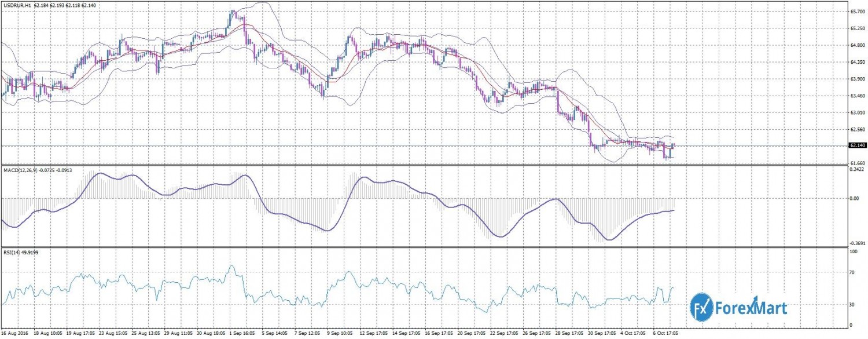868x339 pixels.
Task: Click the -0.3691 MACD scale value
Action: [x=857, y=245]
